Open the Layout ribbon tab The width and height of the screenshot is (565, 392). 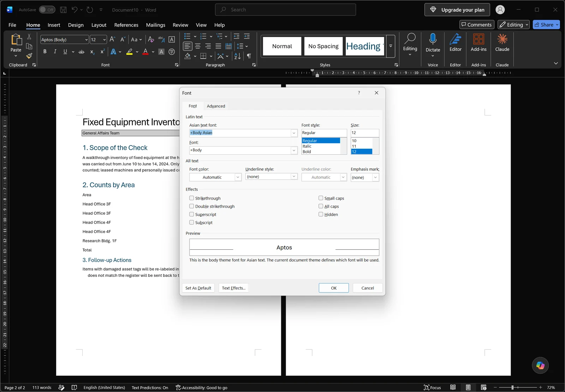(x=99, y=25)
